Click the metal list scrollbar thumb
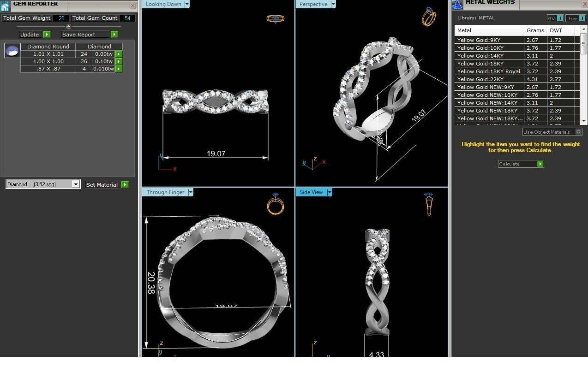The width and height of the screenshot is (588, 366). click(x=584, y=43)
